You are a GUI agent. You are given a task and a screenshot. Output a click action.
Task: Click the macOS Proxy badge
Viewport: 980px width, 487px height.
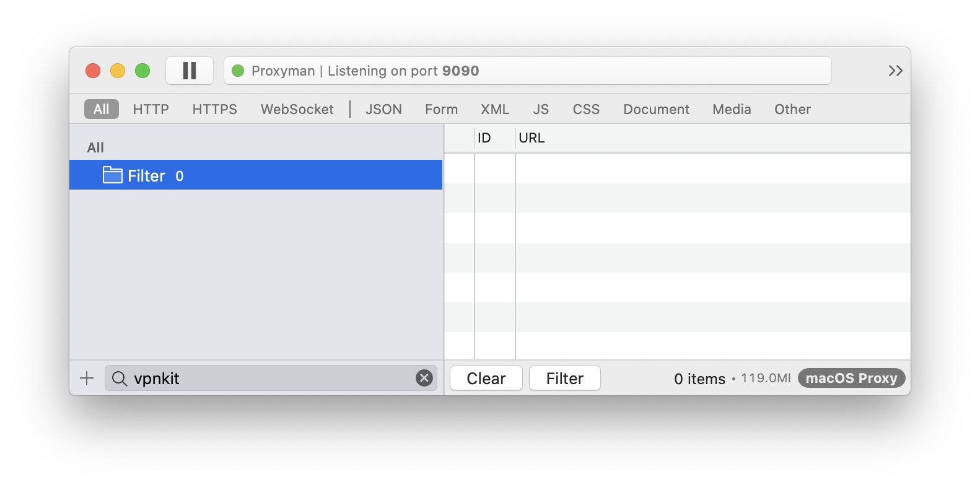coord(851,378)
